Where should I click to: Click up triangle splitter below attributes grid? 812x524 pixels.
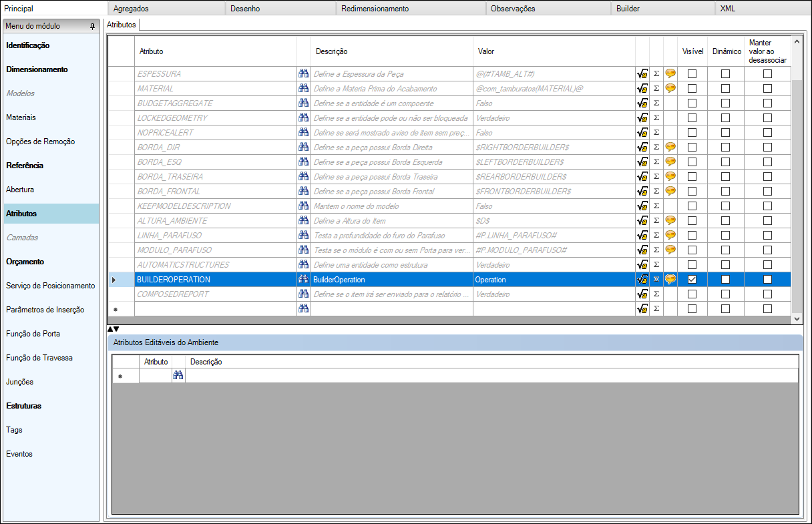point(110,329)
